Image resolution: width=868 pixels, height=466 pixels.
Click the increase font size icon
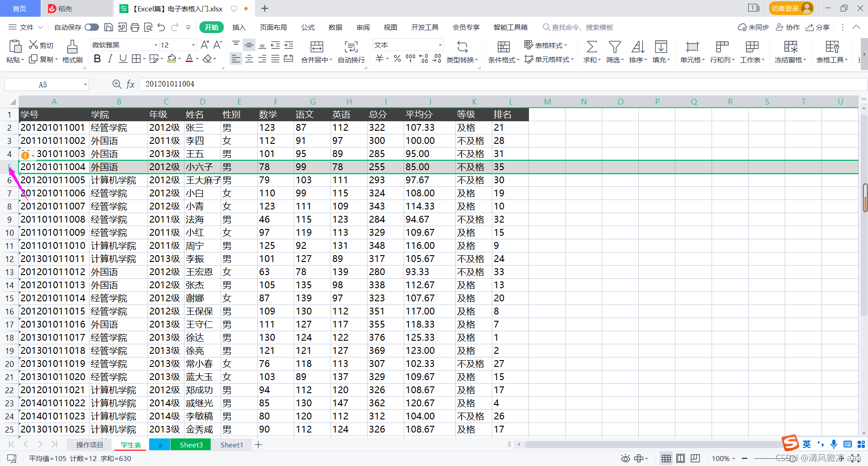205,45
